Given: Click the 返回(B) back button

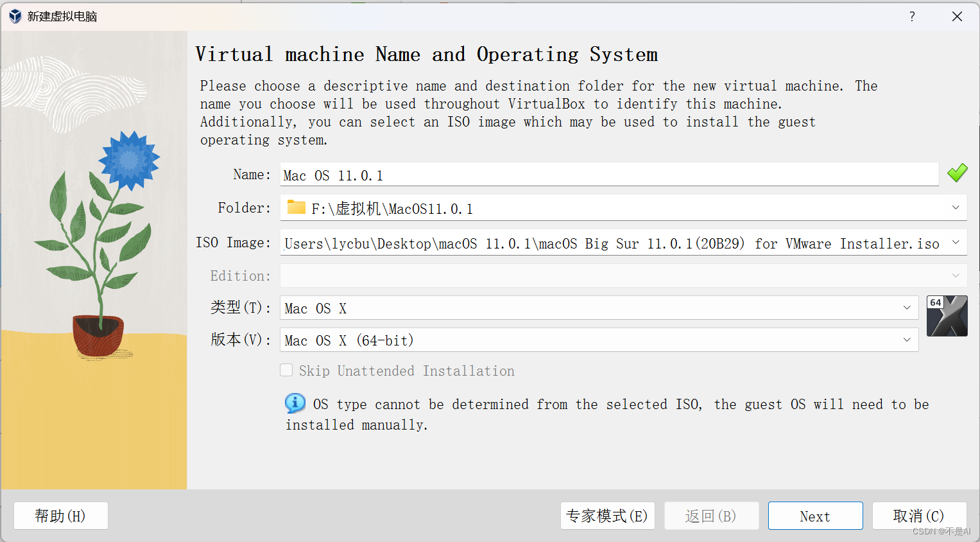Looking at the screenshot, I should click(712, 516).
